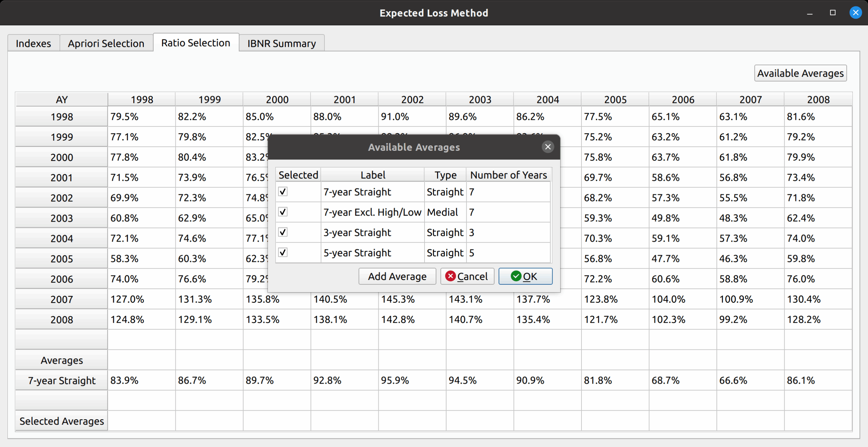Go to the IBNR Summary tab
The width and height of the screenshot is (868, 447).
coord(281,43)
